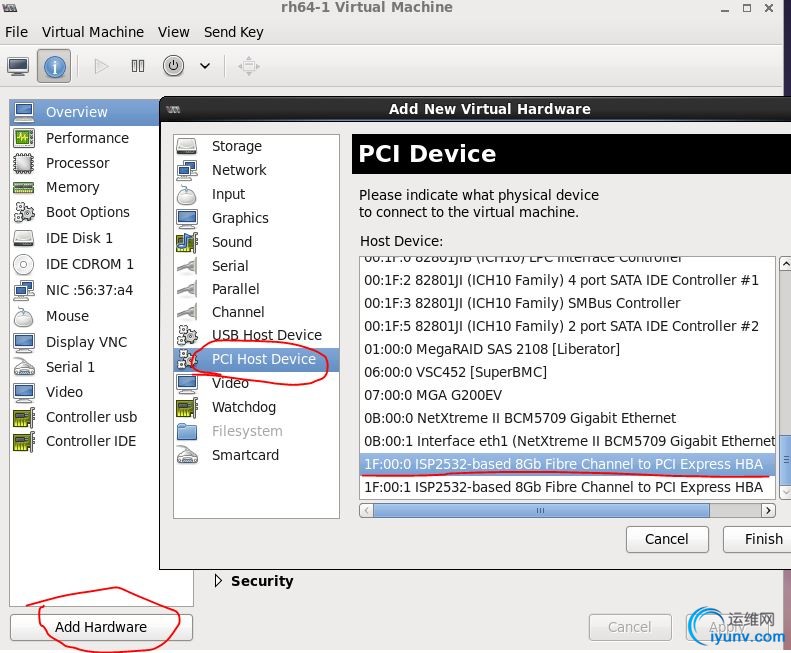
Task: Click Cancel in Add New Virtual Hardware dialog
Action: [x=667, y=539]
